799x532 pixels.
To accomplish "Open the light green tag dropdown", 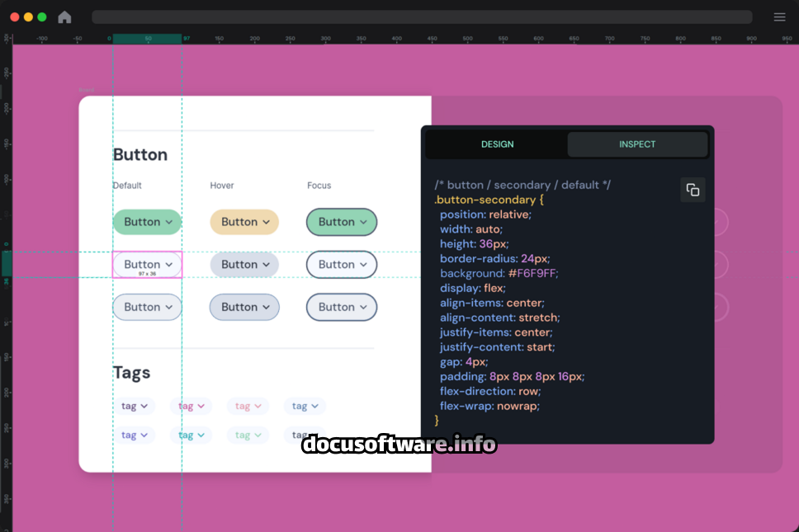I will click(248, 435).
